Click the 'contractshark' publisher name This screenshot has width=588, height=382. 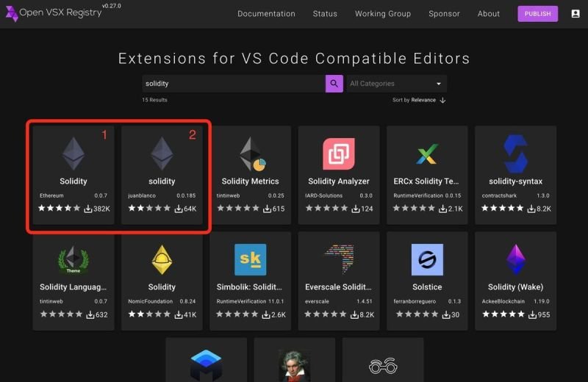499,195
